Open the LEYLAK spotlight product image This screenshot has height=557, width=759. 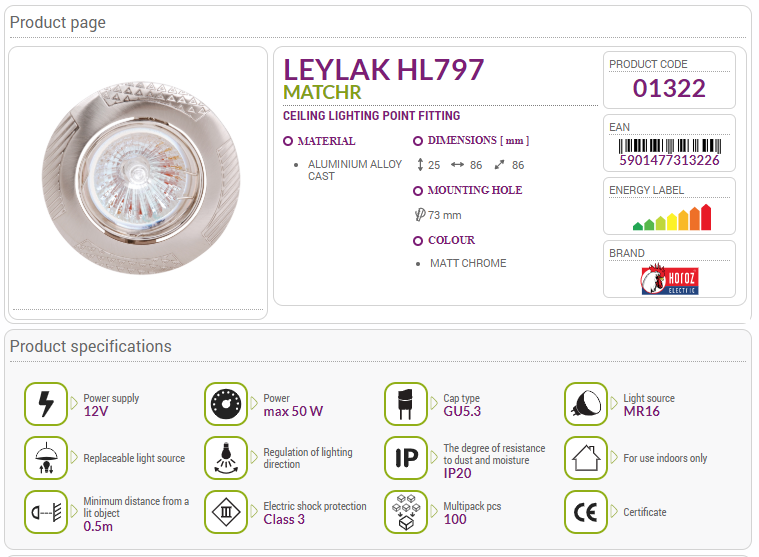tap(141, 178)
